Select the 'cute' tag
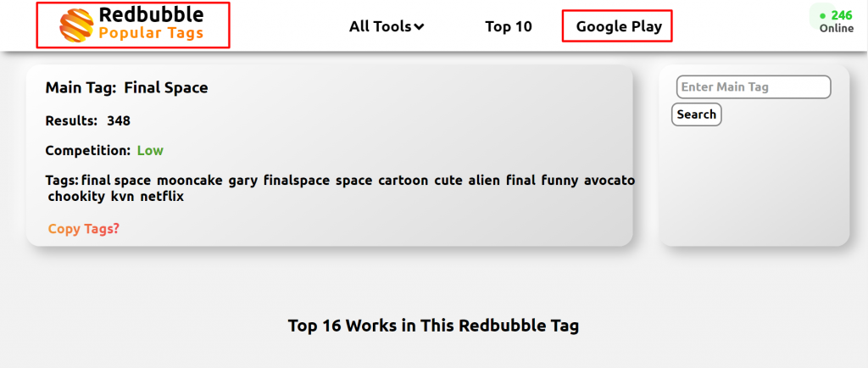The height and width of the screenshot is (368, 868). pos(448,181)
